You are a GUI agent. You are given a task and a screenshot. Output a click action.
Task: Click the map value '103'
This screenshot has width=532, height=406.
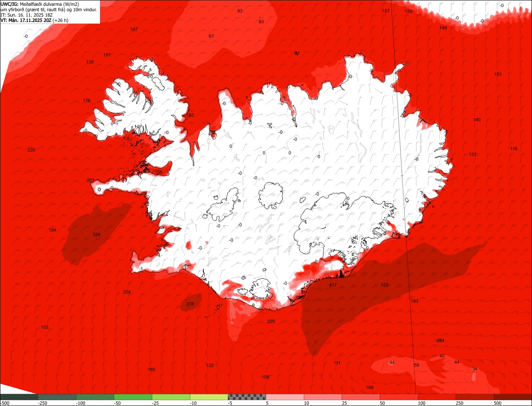pyautogui.click(x=44, y=327)
